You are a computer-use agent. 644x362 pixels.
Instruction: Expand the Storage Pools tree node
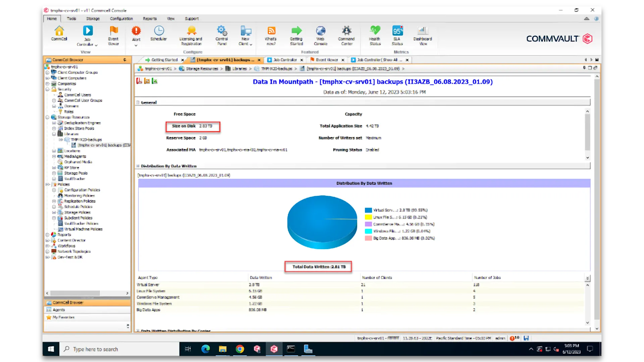pyautogui.click(x=54, y=173)
